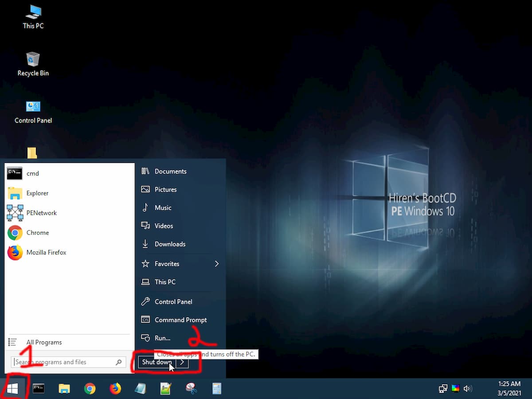Open This PC from the Start menu
Viewport: 532px width, 399px height.
point(180,282)
